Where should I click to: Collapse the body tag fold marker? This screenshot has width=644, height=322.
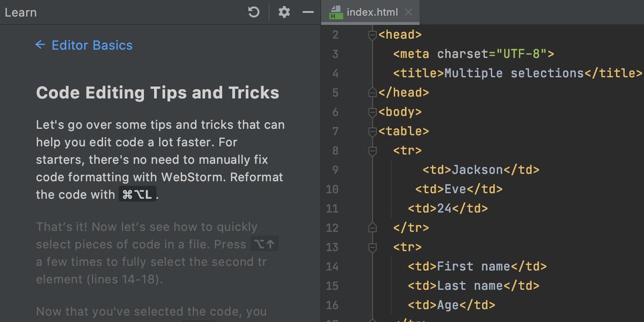click(x=372, y=112)
